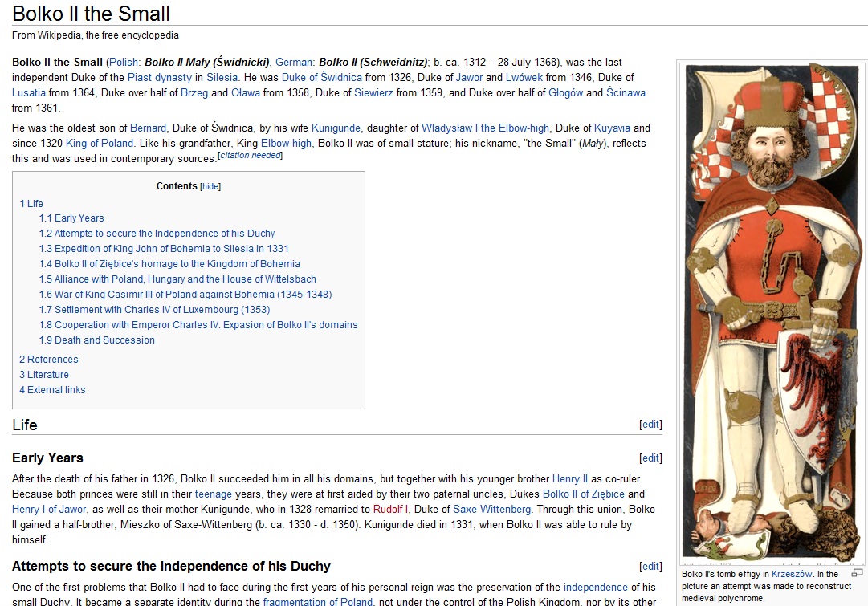The image size is (868, 606).
Task: Open the Piast dynasty link
Action: (x=160, y=78)
